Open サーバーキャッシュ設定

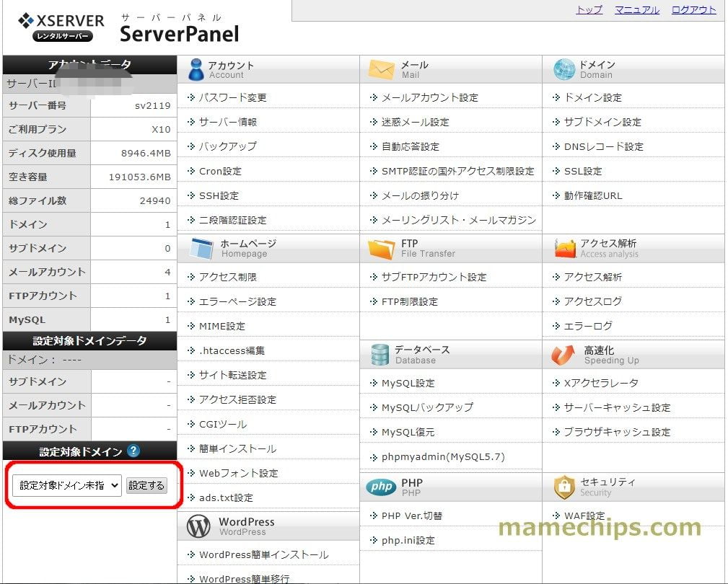[617, 408]
